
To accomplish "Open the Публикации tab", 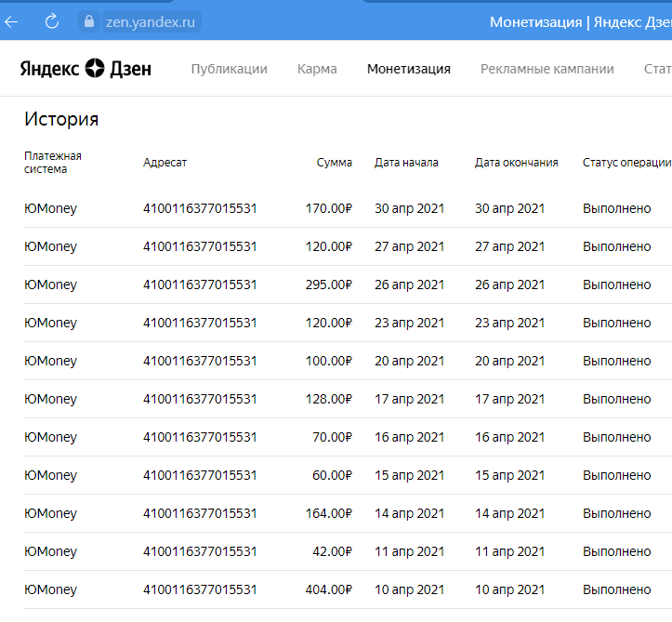I will coord(230,69).
